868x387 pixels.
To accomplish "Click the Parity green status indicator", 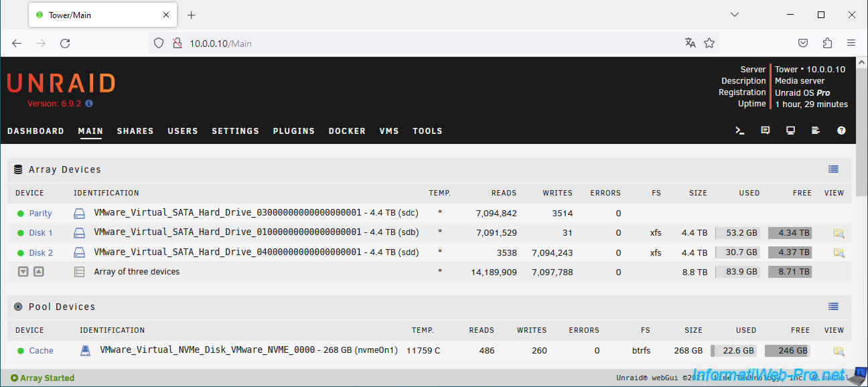I will pyautogui.click(x=20, y=214).
